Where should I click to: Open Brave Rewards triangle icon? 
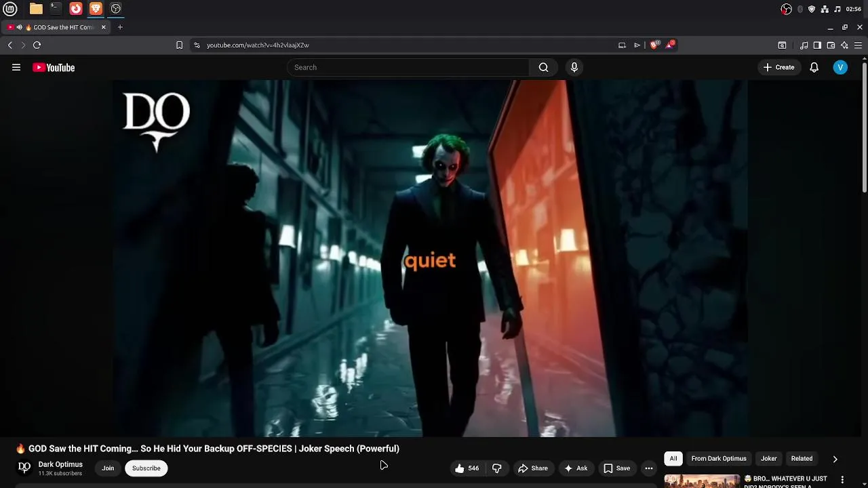(671, 45)
